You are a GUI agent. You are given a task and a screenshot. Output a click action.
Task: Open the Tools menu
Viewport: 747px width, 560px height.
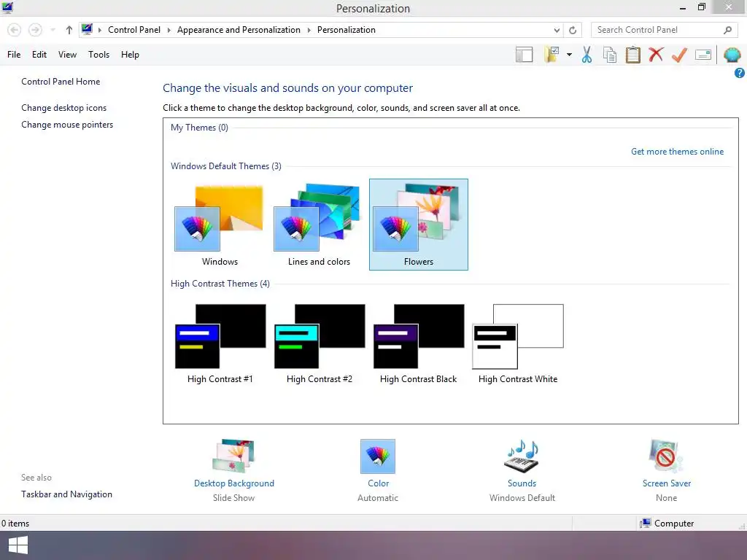(98, 55)
